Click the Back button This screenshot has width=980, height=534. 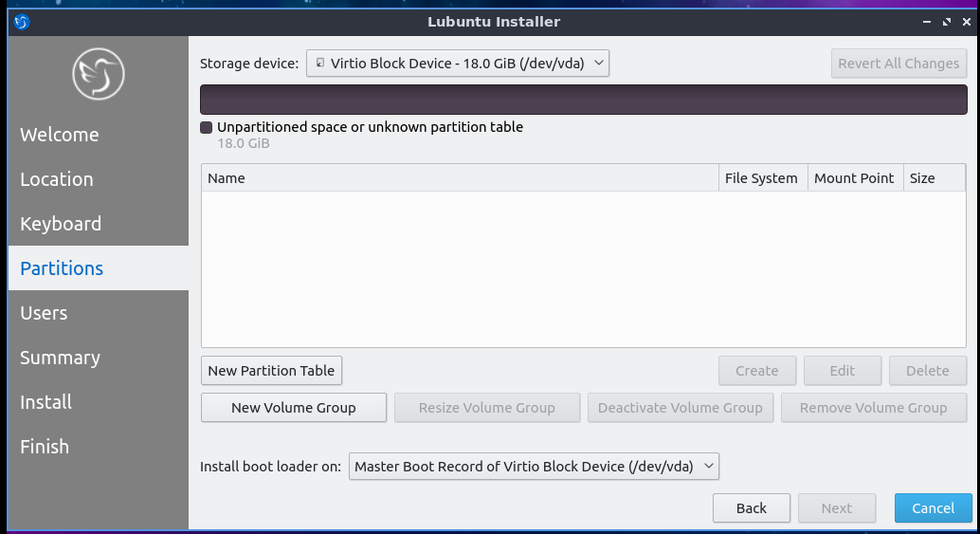(752, 508)
